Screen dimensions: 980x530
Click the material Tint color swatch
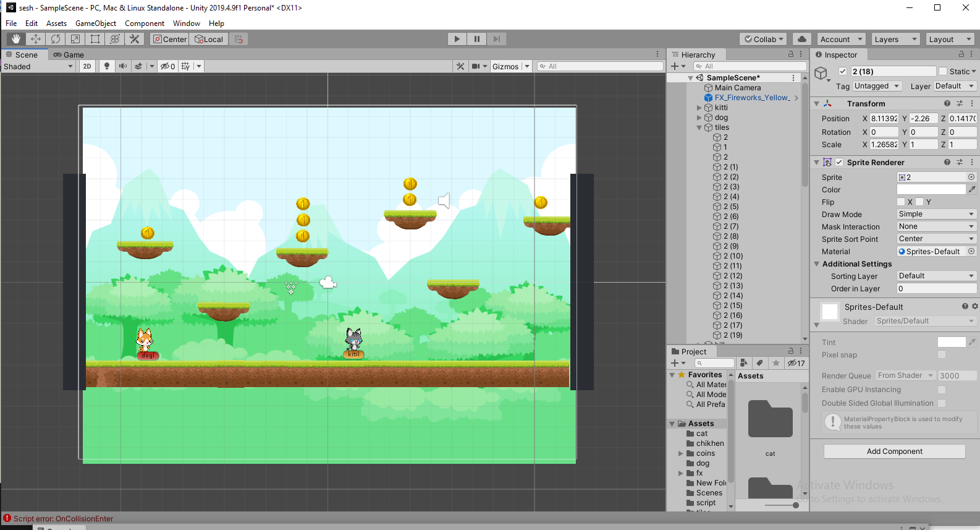pyautogui.click(x=952, y=342)
